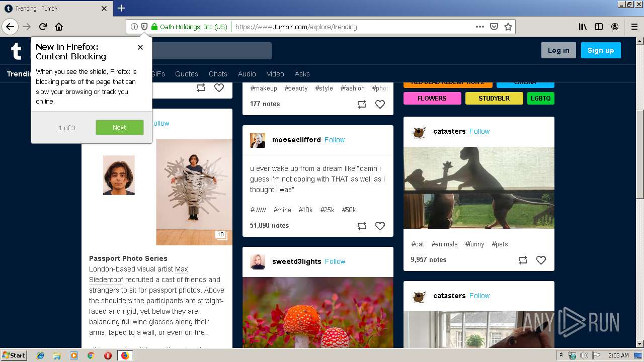Click the Sign up button
Viewport: 644px width, 362px height.
[601, 50]
